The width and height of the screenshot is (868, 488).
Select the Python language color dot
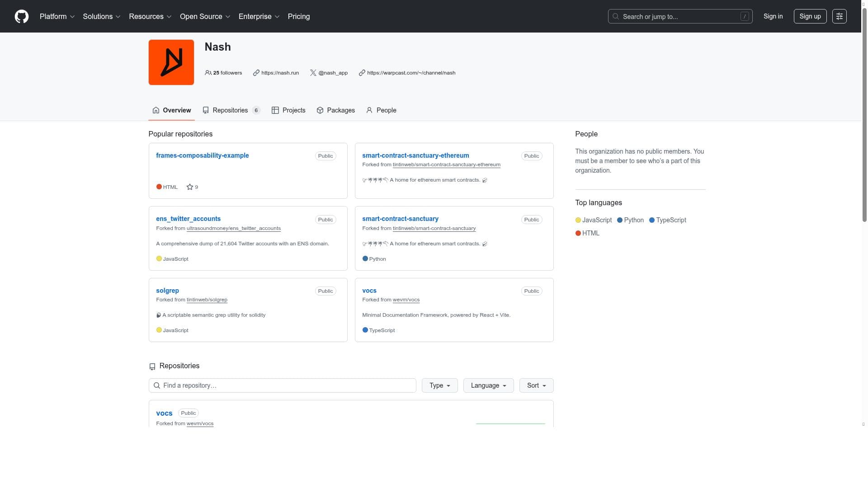click(x=620, y=220)
